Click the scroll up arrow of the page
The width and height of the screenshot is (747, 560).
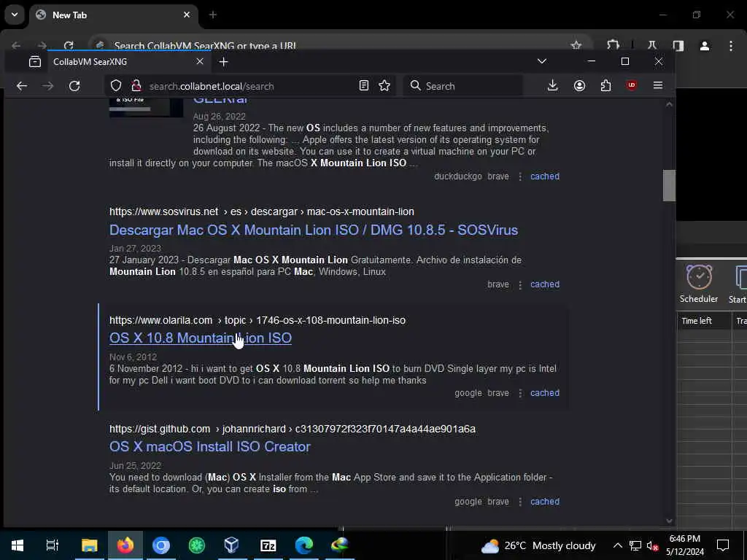pyautogui.click(x=669, y=104)
